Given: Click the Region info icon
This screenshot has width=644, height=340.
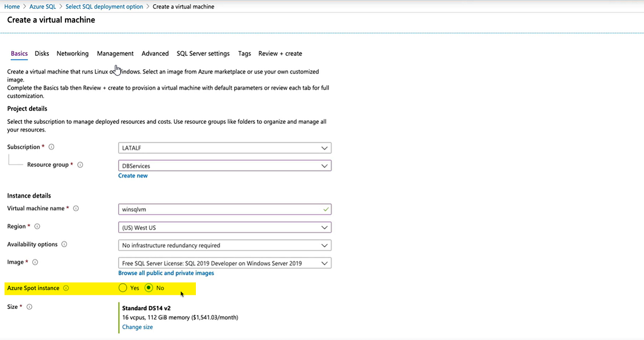Looking at the screenshot, I should (x=36, y=226).
